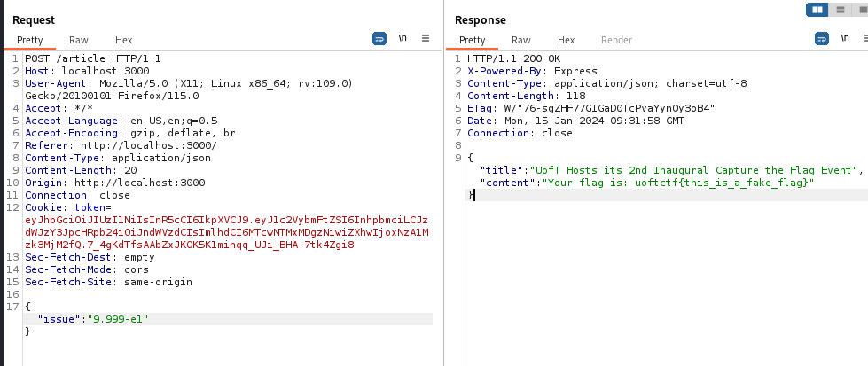Image resolution: width=868 pixels, height=366 pixels.
Task: Toggle word wrap in Response panel
Action: point(822,38)
